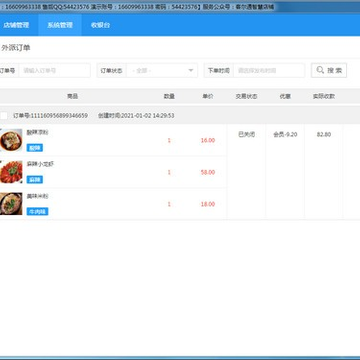Viewport: 360px width, 360px height.
Task: Click the 下单时间 date field
Action: tap(269, 71)
